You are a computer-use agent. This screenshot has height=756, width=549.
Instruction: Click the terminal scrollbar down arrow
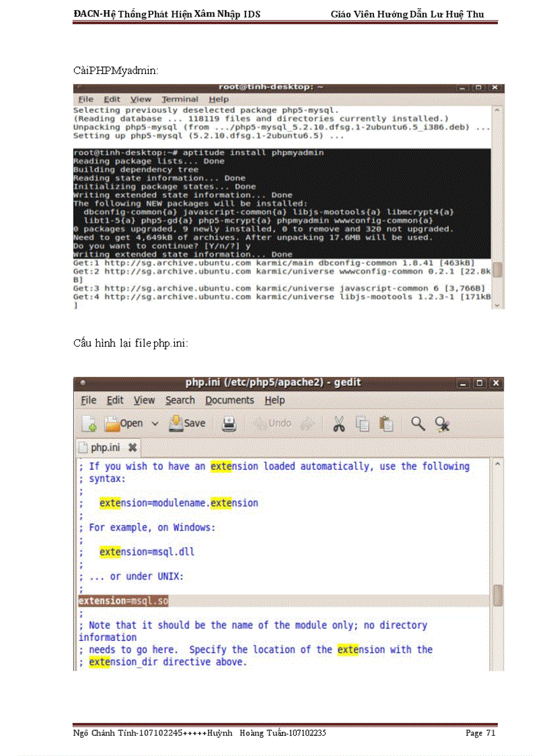[498, 305]
